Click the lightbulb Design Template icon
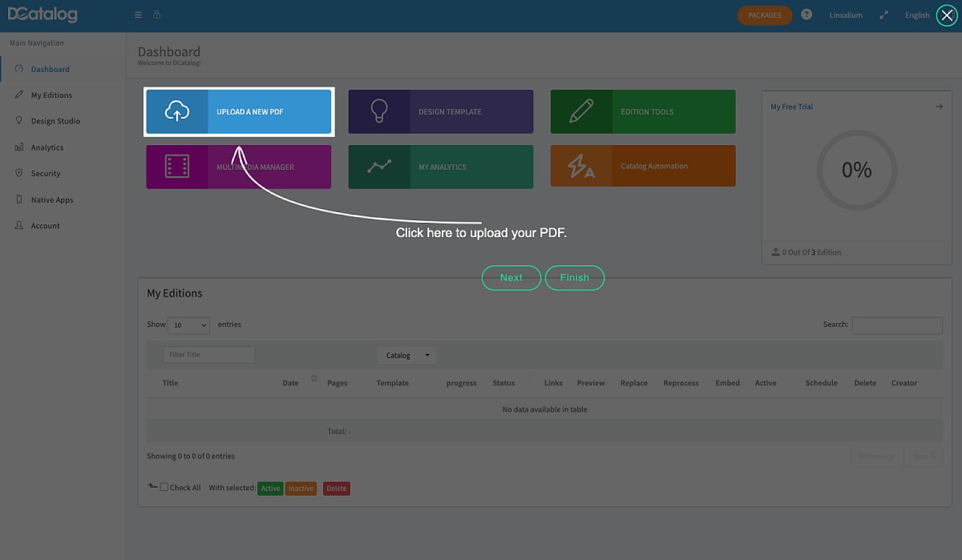This screenshot has height=560, width=962. click(379, 111)
